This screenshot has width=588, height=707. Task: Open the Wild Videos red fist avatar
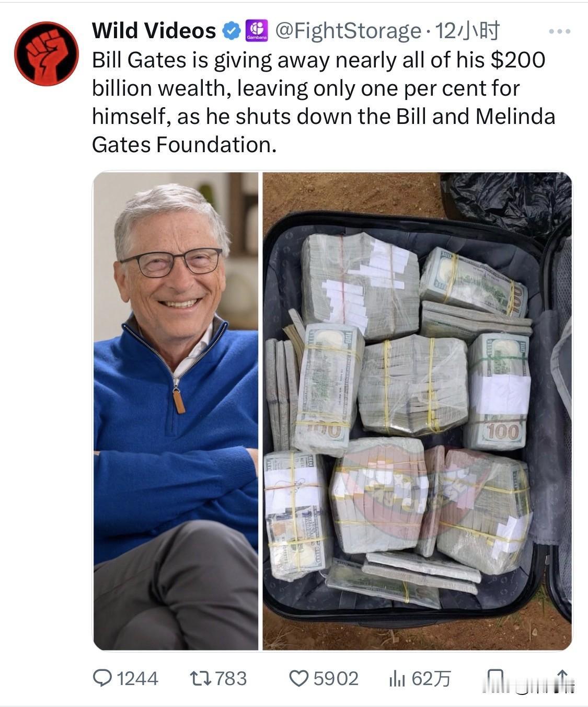pos(46,53)
